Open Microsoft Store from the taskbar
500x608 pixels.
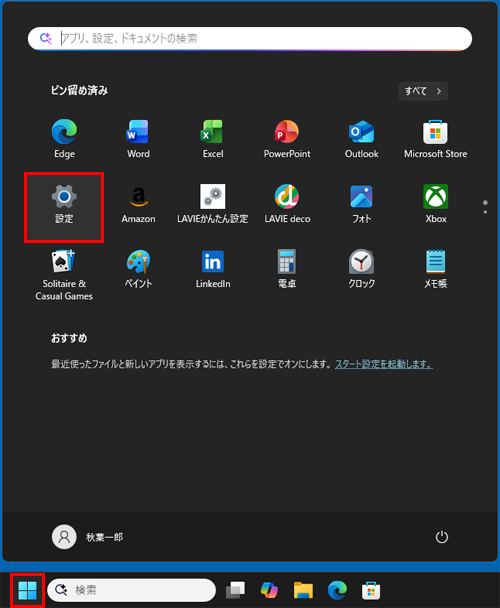click(x=371, y=590)
